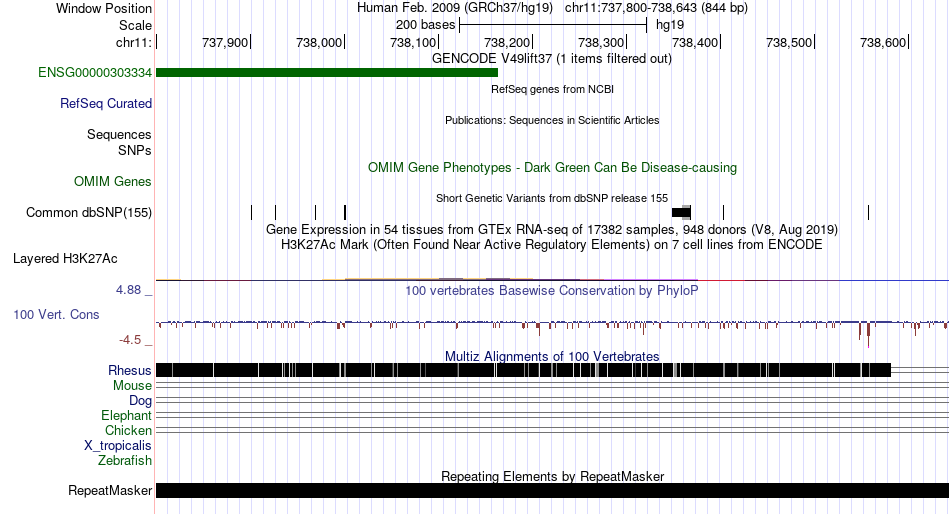Click the OMIM Genes track label
950x514 pixels.
(x=113, y=181)
